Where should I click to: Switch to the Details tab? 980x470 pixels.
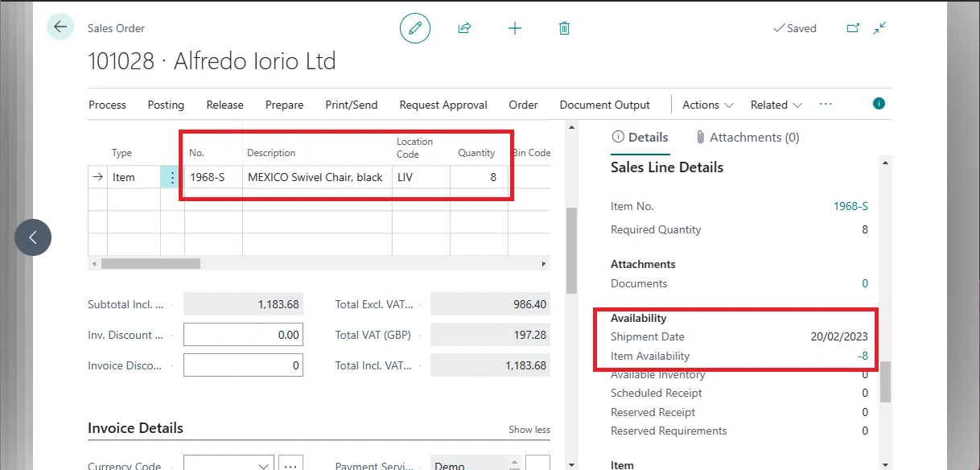click(x=640, y=138)
